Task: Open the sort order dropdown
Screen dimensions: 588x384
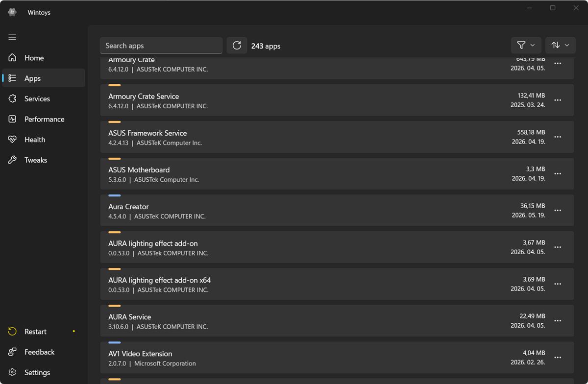Action: [x=561, y=45]
